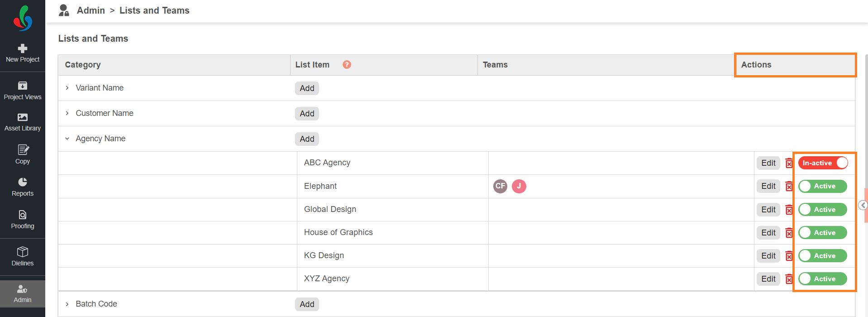Screen dimensions: 868x317
Task: Select Admin in the left sidebar
Action: (23, 293)
